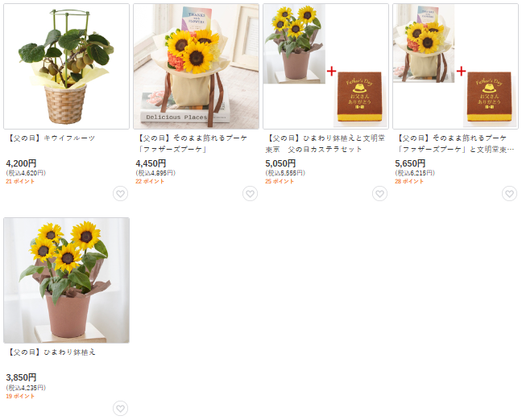Click the 4,450円 price of the Father's Bouquet
The width and height of the screenshot is (522, 420).
pos(151,163)
